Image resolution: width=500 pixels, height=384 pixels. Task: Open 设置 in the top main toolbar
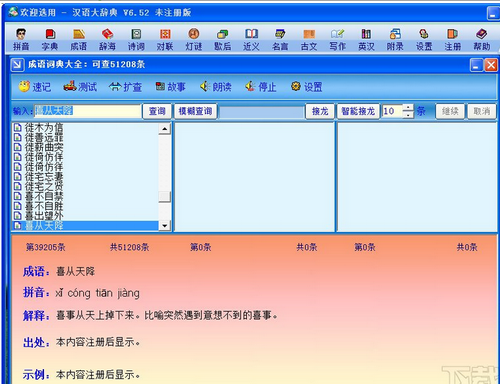point(424,40)
